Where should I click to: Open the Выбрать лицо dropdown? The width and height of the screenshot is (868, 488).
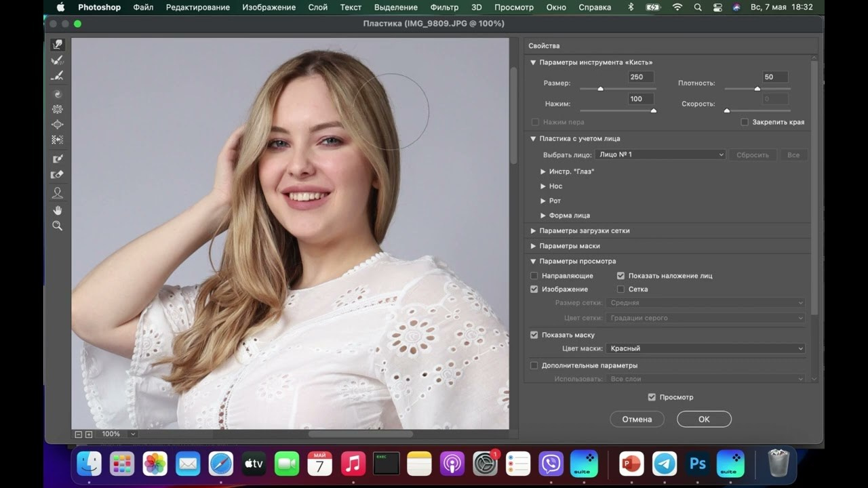tap(660, 155)
